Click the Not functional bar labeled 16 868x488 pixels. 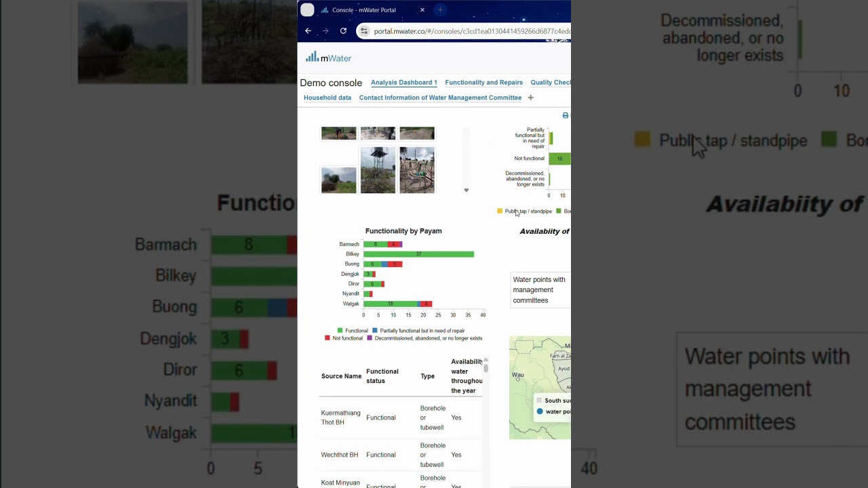click(559, 159)
